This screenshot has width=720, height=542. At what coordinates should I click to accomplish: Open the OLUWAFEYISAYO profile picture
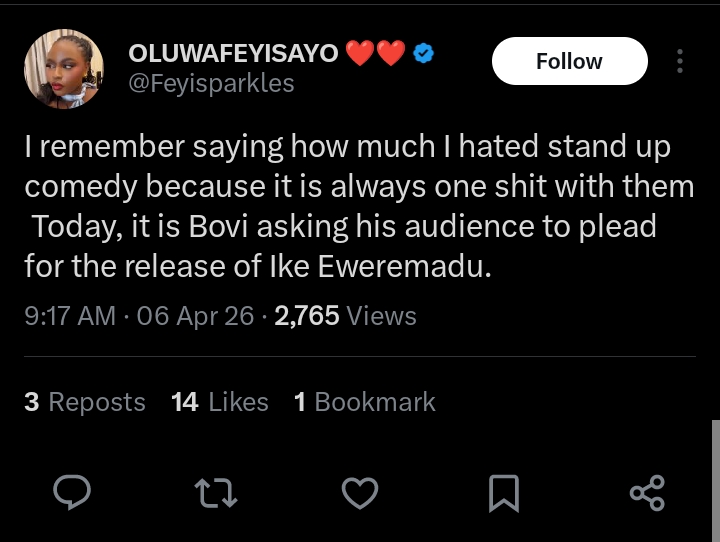tap(63, 68)
